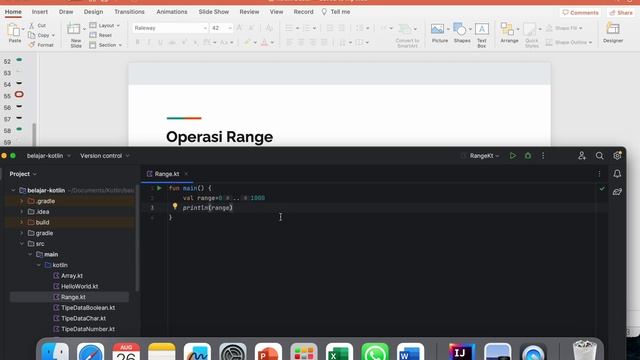Click the Share button in PowerPoint
This screenshot has height=360, width=640.
(621, 13)
